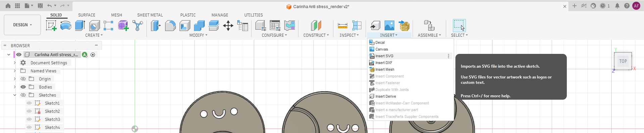Open the CONFIGURE panel dropdown

coord(274,35)
